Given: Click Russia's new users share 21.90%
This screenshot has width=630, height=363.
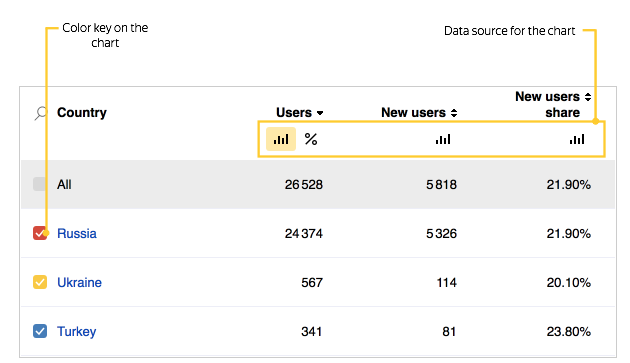Looking at the screenshot, I should coord(569,234).
